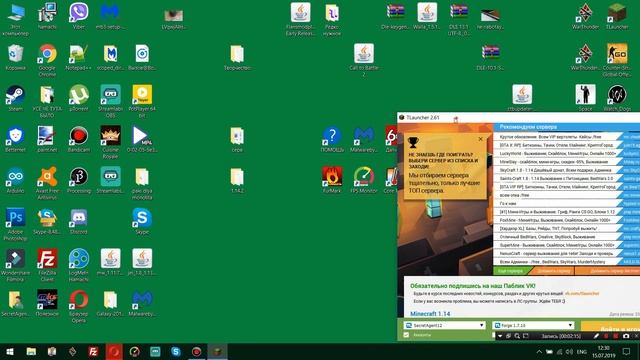Image resolution: width=640 pixels, height=360 pixels.
Task: Expand the Bandicam recording bar dropdown arrow
Action: 500,336
